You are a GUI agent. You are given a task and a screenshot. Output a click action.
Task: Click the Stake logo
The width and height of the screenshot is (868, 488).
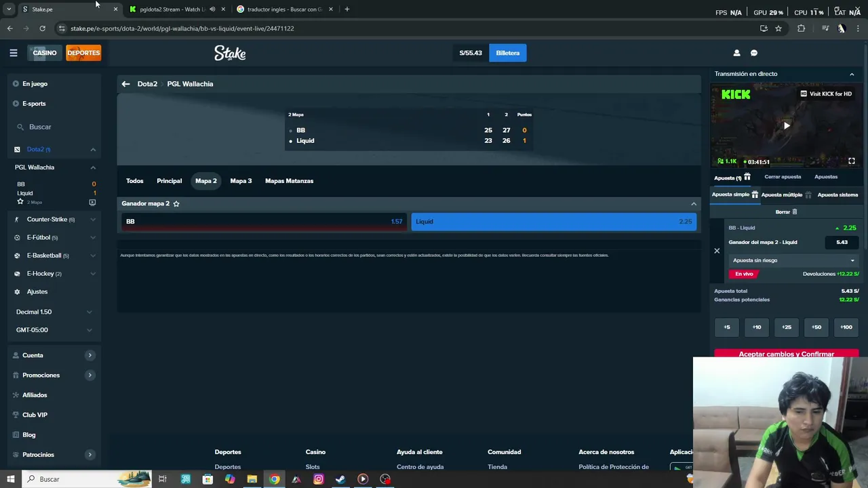230,53
